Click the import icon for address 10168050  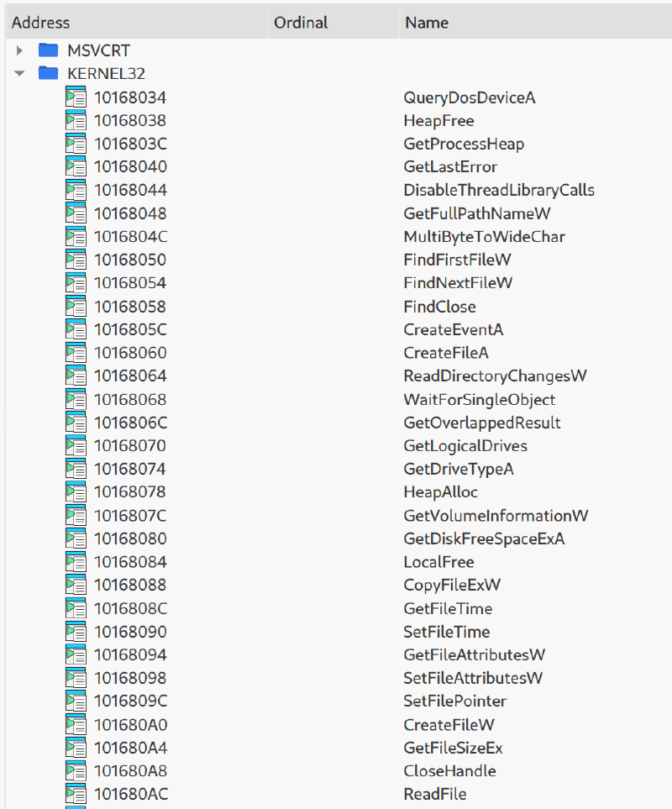click(x=76, y=260)
